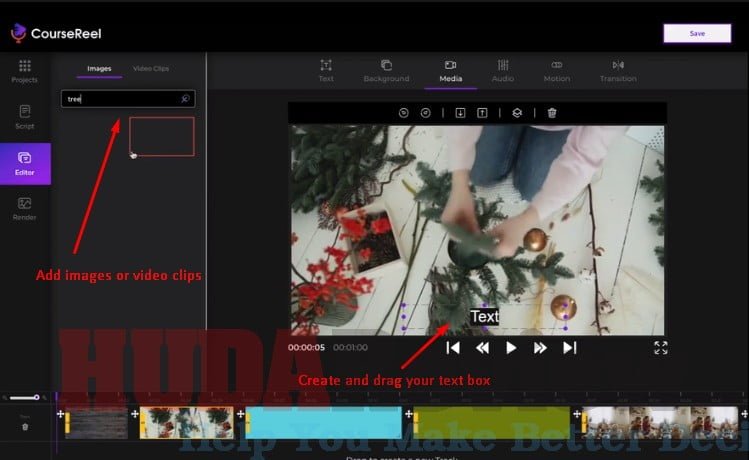
Task: Skip to the start of video
Action: tap(453, 348)
